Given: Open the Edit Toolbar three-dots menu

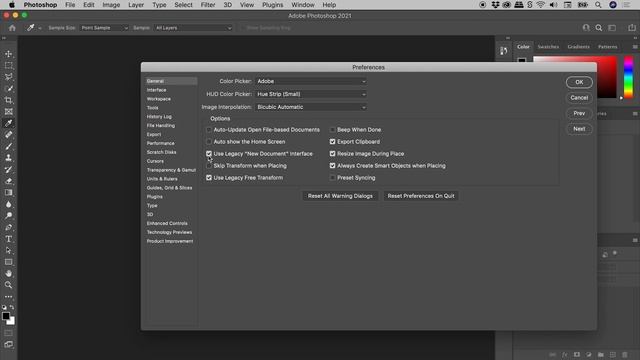Looking at the screenshot, I should click(x=9, y=297).
